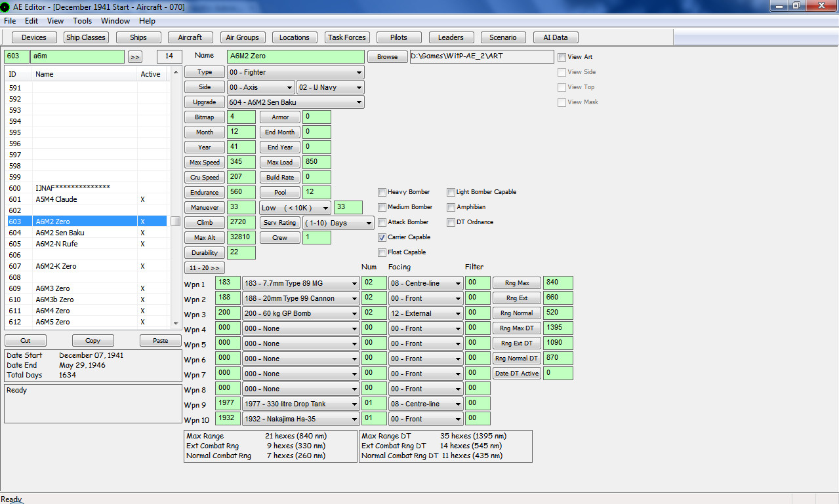Open the Type dropdown showing 00 - Fighter
The height and width of the screenshot is (504, 839).
tap(296, 72)
